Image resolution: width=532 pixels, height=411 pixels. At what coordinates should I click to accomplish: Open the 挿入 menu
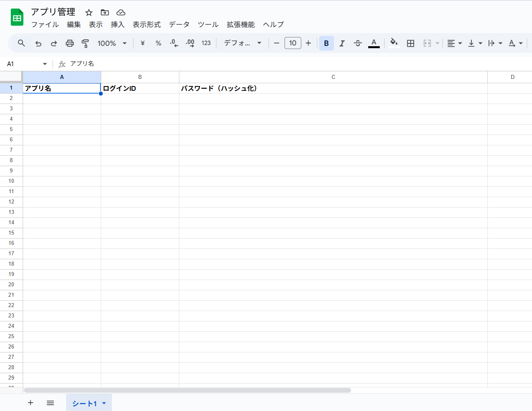pos(118,25)
